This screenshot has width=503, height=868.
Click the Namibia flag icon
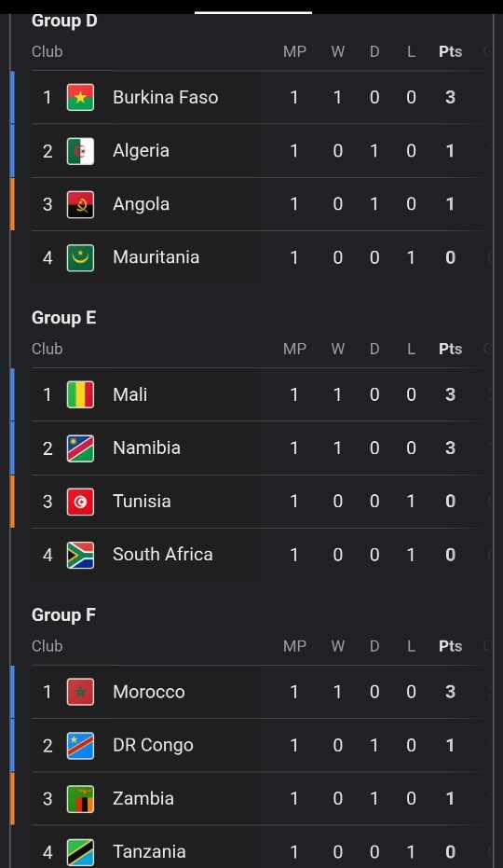click(80, 448)
